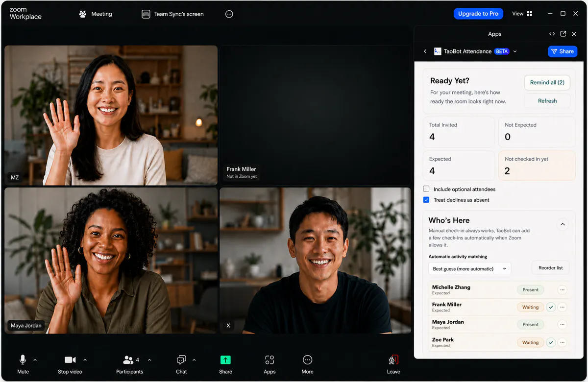588x382 pixels.
Task: Open the Apps toolbar button
Action: [269, 364]
